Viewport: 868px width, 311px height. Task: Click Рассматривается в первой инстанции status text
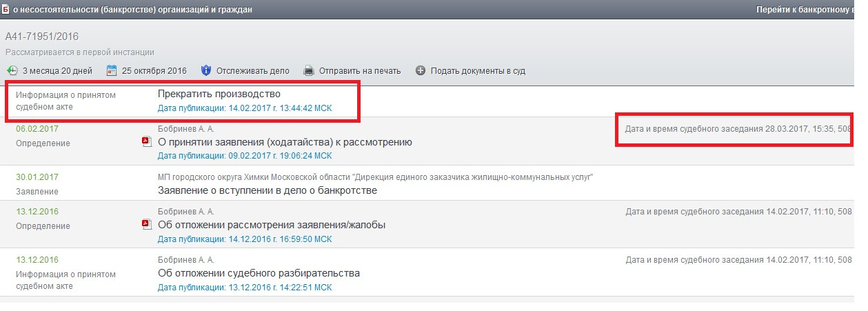point(80,52)
